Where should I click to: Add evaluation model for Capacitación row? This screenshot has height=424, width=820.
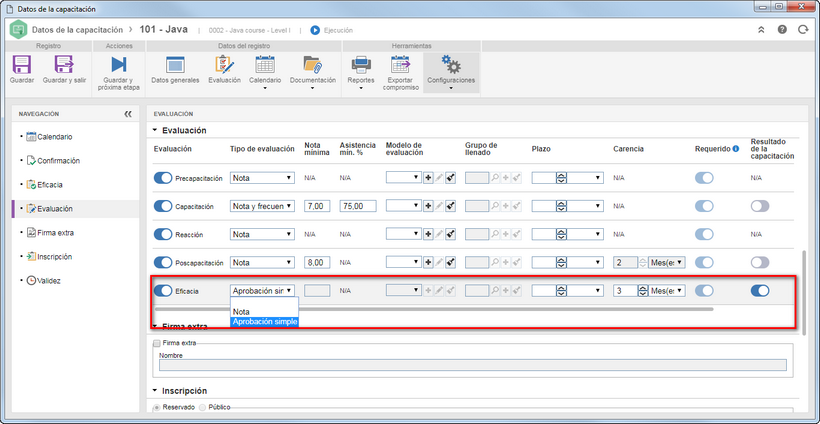(x=428, y=206)
